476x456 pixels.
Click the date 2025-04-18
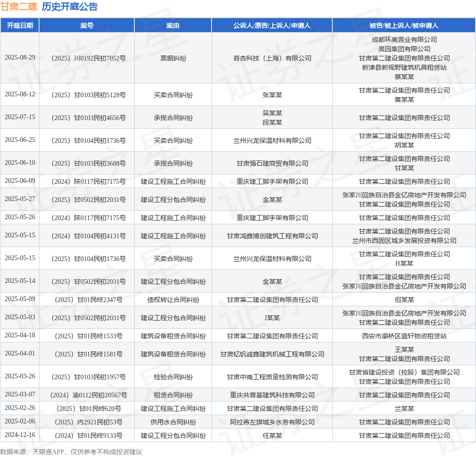coord(20,335)
